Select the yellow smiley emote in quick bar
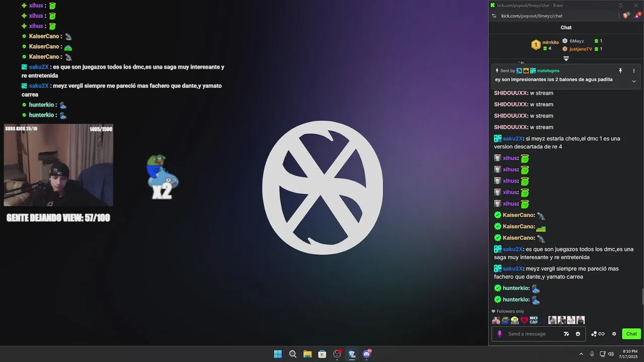The height and width of the screenshot is (362, 644). click(x=515, y=320)
